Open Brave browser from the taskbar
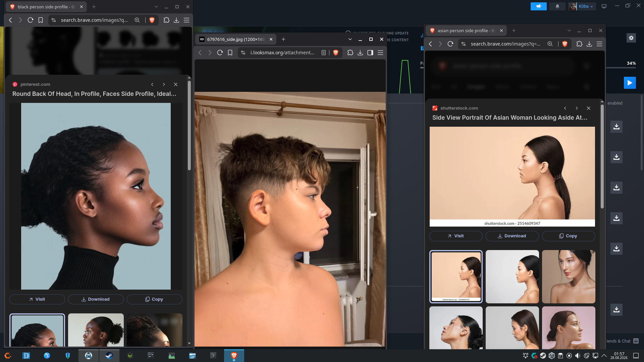Image resolution: width=644 pixels, height=362 pixels. pos(234,356)
